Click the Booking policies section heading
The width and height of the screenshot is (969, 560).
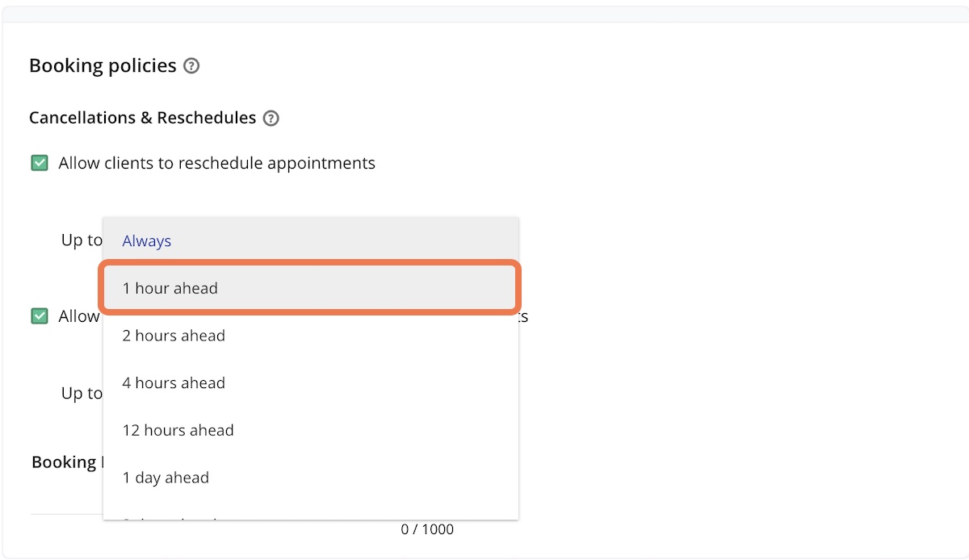pyautogui.click(x=103, y=66)
